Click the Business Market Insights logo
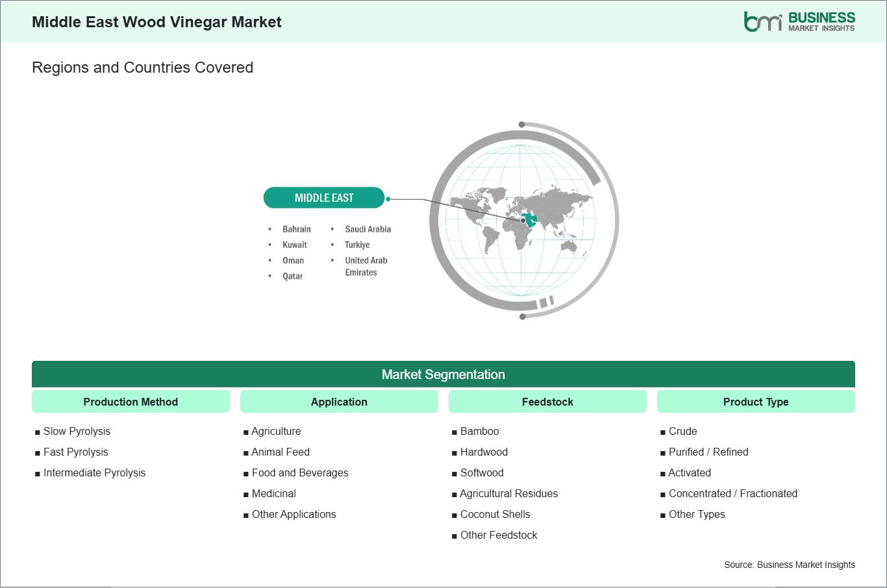 799,21
